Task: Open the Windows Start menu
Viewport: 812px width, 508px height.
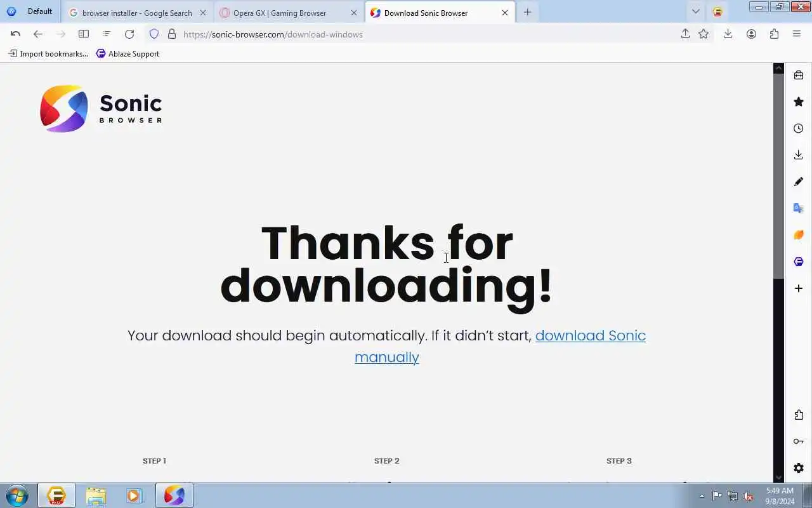Action: (16, 495)
